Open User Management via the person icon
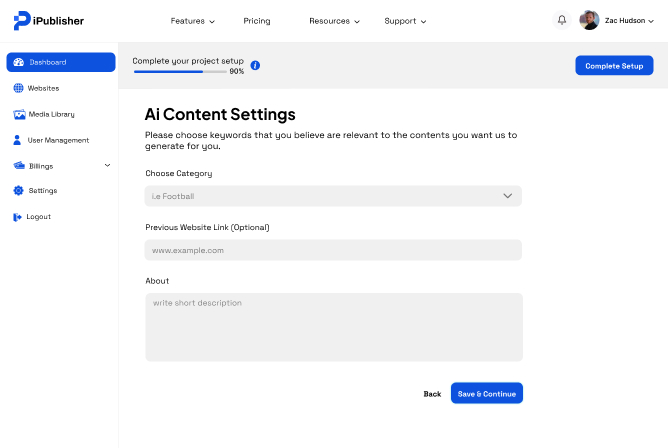668x448 pixels. click(17, 140)
